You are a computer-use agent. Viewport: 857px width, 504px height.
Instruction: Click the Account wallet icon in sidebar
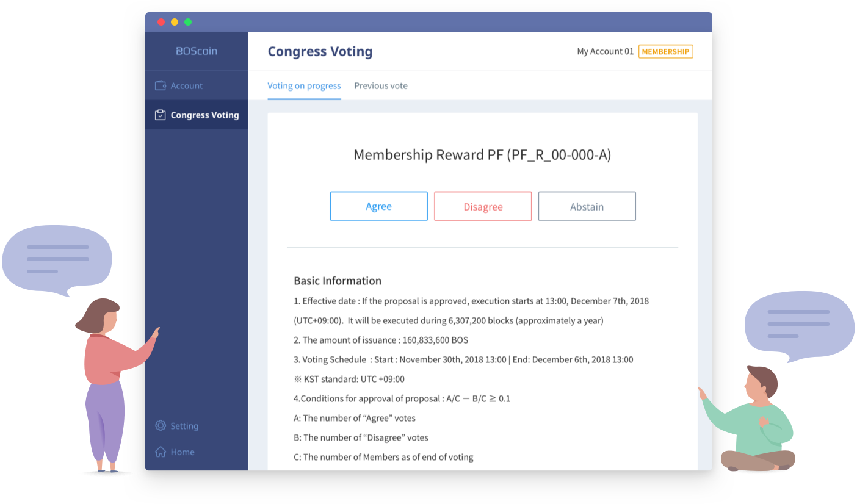tap(161, 85)
